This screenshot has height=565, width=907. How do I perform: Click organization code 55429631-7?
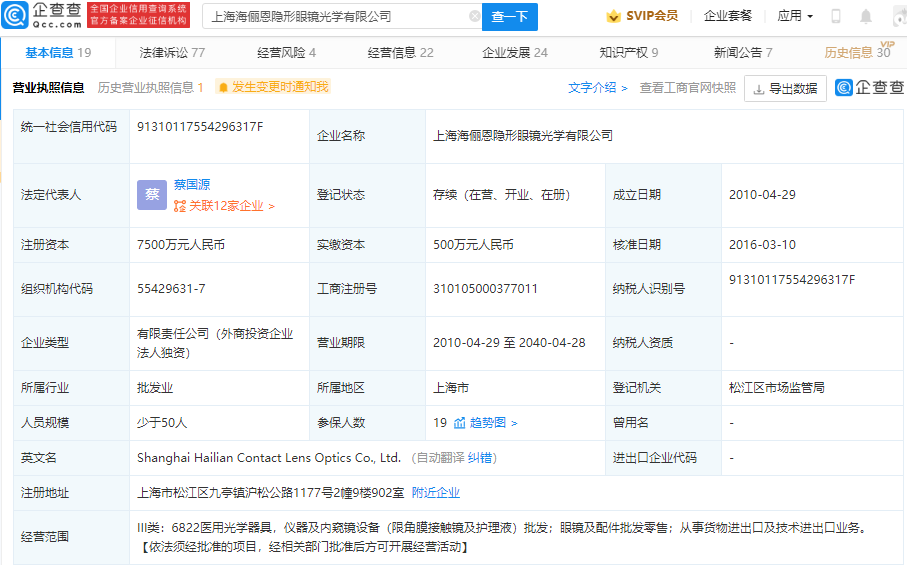(171, 289)
